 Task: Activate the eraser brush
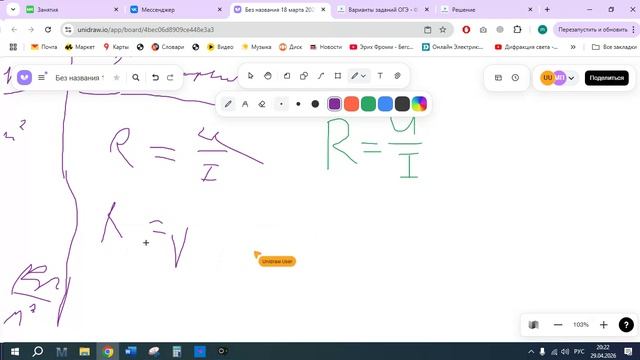262,104
